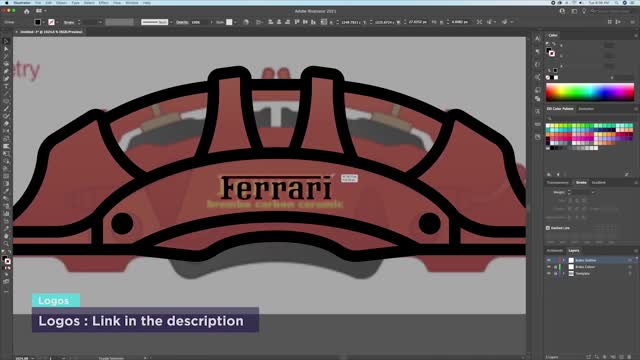640x360 pixels.
Task: Open the Layers panel options menu icon
Action: 636,251
